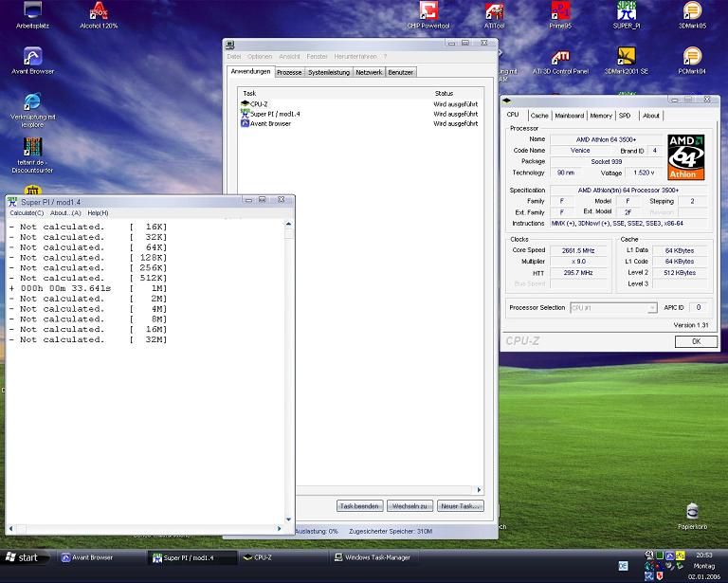This screenshot has width=728, height=583.
Task: Click the Task-Manager window title icon
Action: point(229,45)
